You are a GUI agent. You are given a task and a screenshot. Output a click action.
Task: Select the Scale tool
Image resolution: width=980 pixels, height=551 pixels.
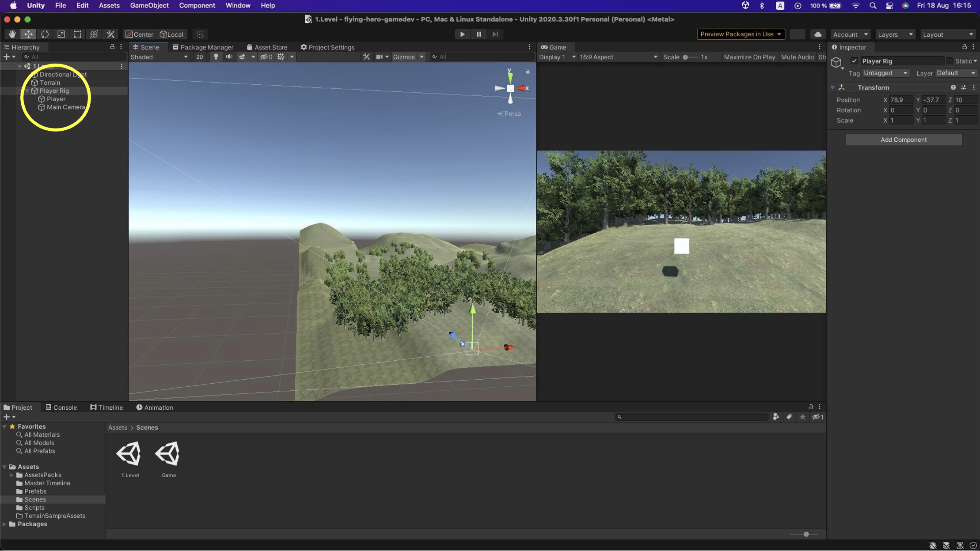coord(61,34)
